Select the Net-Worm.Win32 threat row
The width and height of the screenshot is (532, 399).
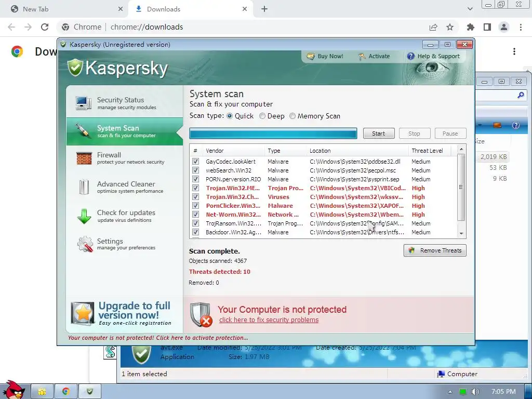tap(324, 215)
